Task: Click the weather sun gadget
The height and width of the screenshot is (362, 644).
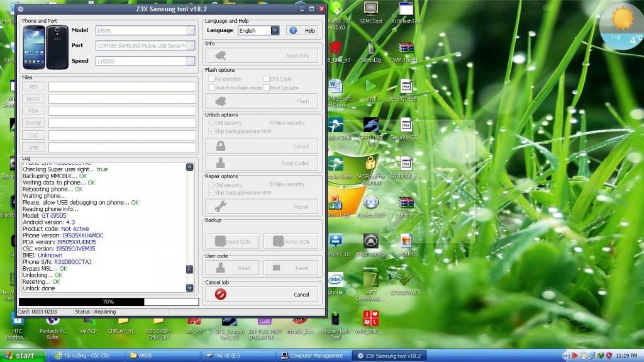Action: [622, 26]
